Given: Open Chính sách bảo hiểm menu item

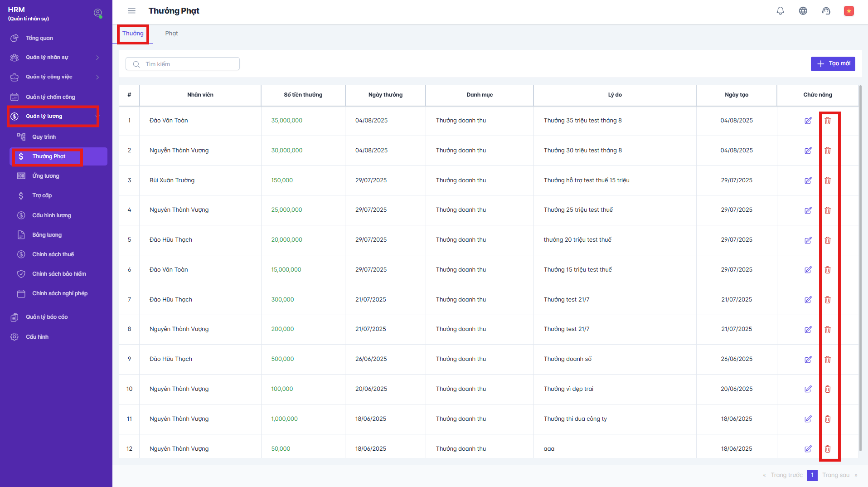Looking at the screenshot, I should [59, 274].
